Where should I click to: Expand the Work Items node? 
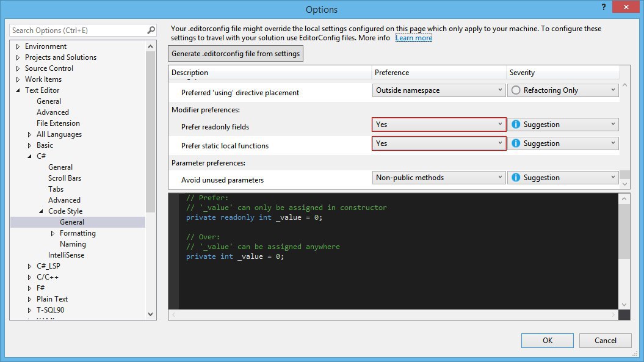18,79
